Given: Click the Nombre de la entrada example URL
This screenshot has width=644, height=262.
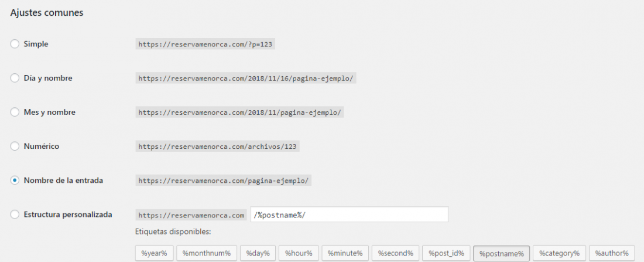Looking at the screenshot, I should [x=224, y=181].
